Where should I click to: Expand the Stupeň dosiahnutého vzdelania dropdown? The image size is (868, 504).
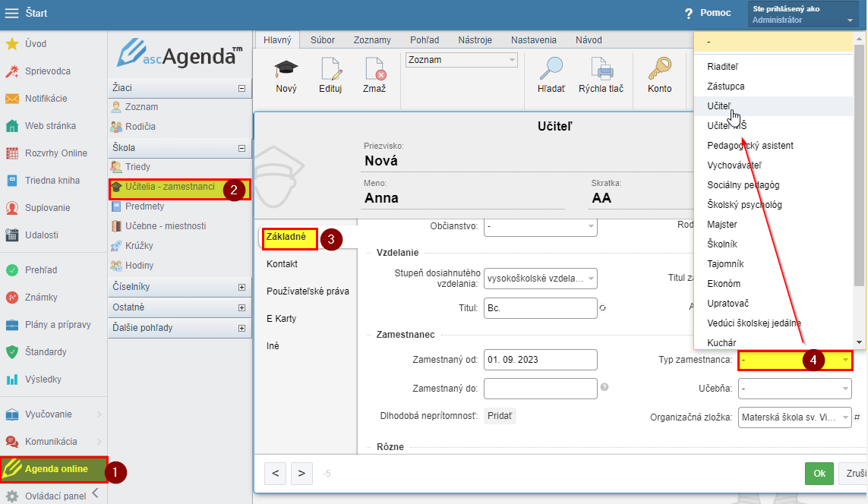541,279
